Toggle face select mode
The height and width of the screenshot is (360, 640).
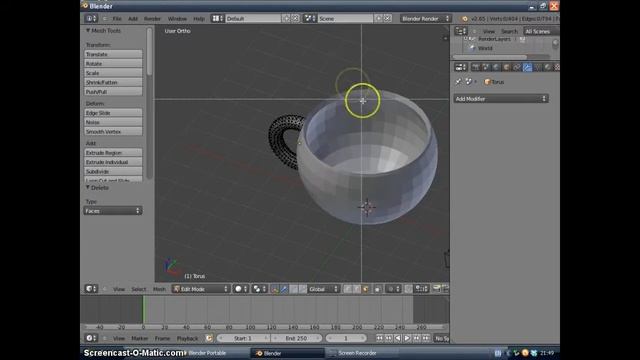coord(365,289)
